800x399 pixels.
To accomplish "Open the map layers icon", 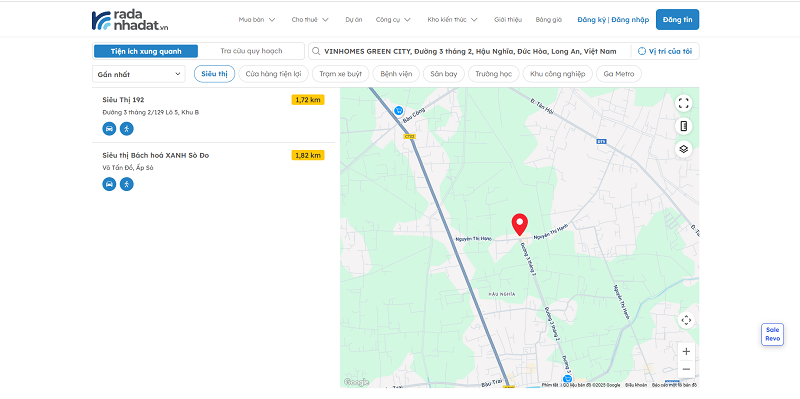I will point(684,149).
